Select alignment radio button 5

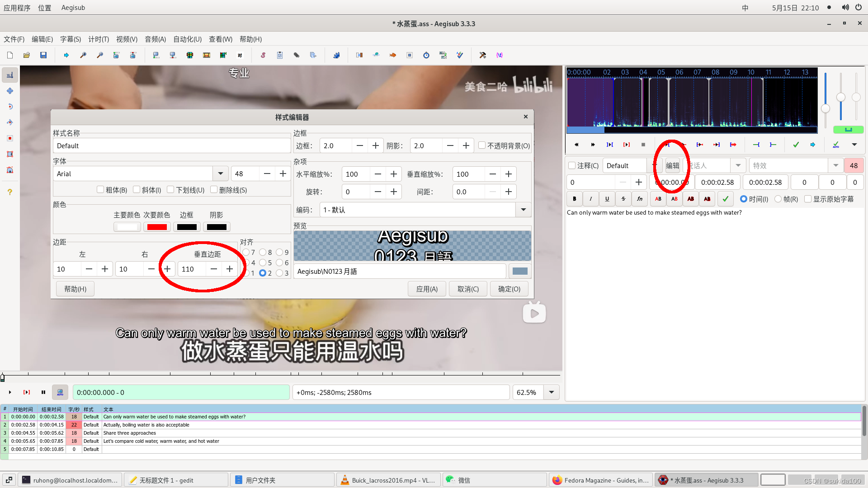coord(263,263)
